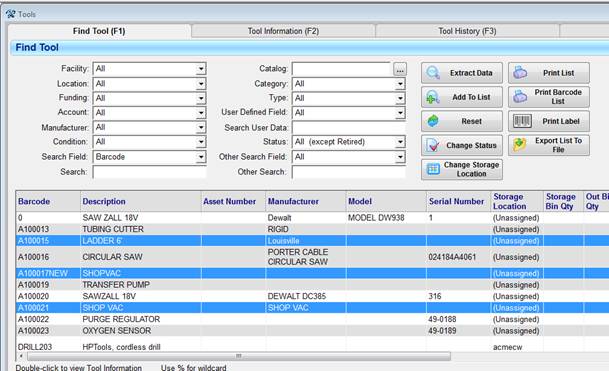Sort by the Serial Number column header
The image size is (609, 371).
pos(459,201)
